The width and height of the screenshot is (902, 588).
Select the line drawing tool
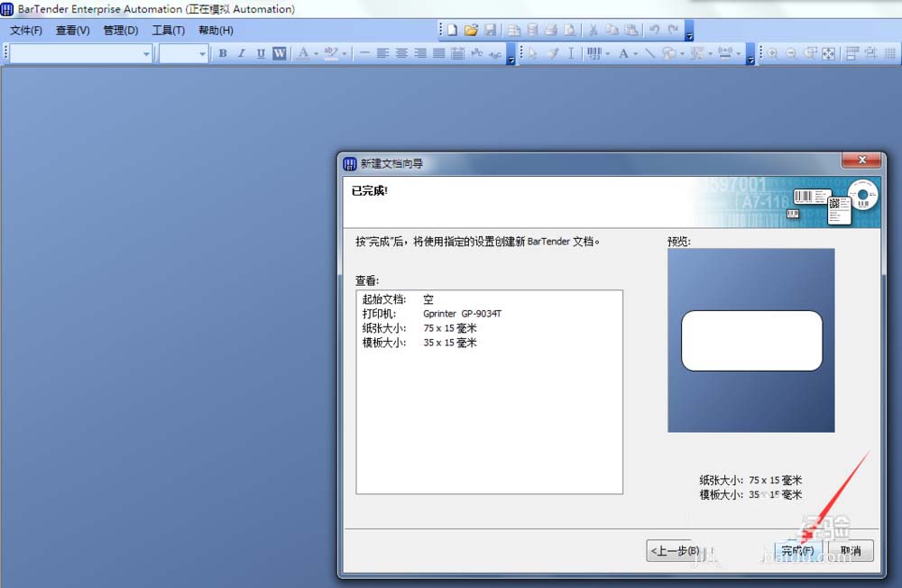point(650,53)
